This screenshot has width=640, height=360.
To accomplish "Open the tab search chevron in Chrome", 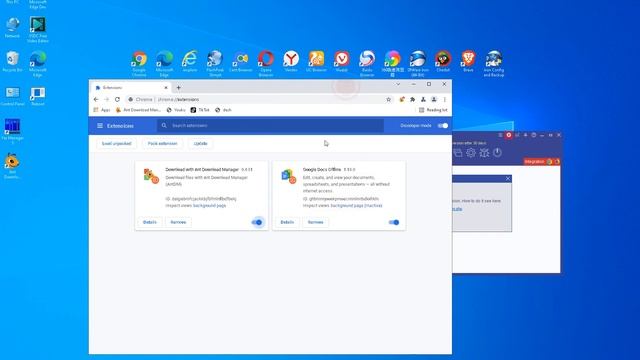I will pos(398,84).
